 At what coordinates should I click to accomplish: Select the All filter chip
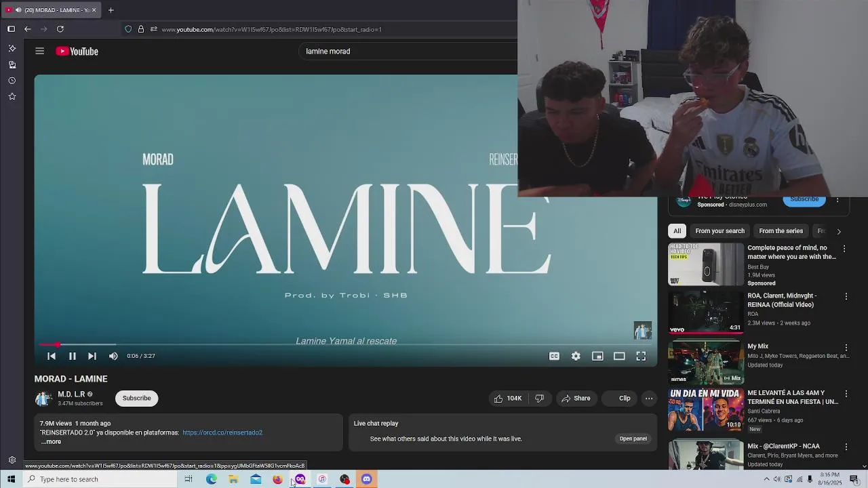pyautogui.click(x=677, y=231)
